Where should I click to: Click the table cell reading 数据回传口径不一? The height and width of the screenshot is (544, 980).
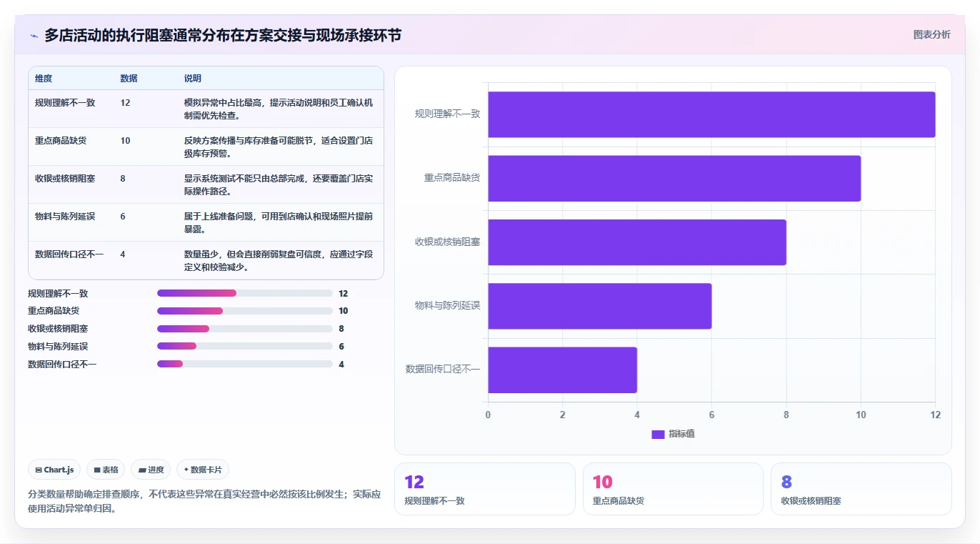[x=69, y=254]
